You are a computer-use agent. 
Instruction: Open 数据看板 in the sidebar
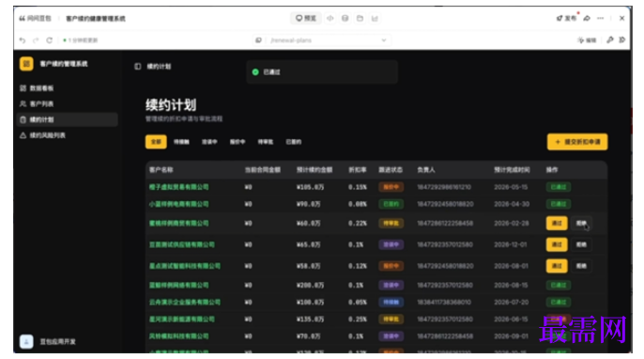[x=41, y=88]
